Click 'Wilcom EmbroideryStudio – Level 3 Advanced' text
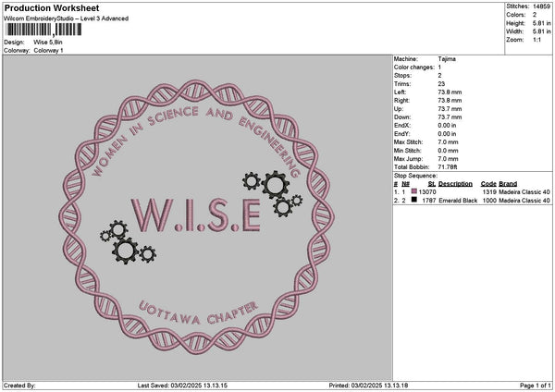Screen dimensions: 555x392 coord(66,18)
